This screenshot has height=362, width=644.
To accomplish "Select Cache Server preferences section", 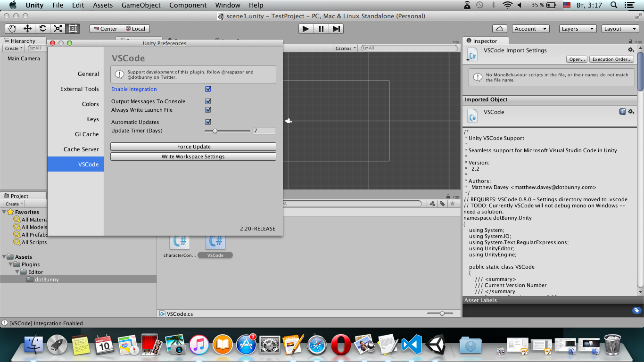I will (x=75, y=149).
